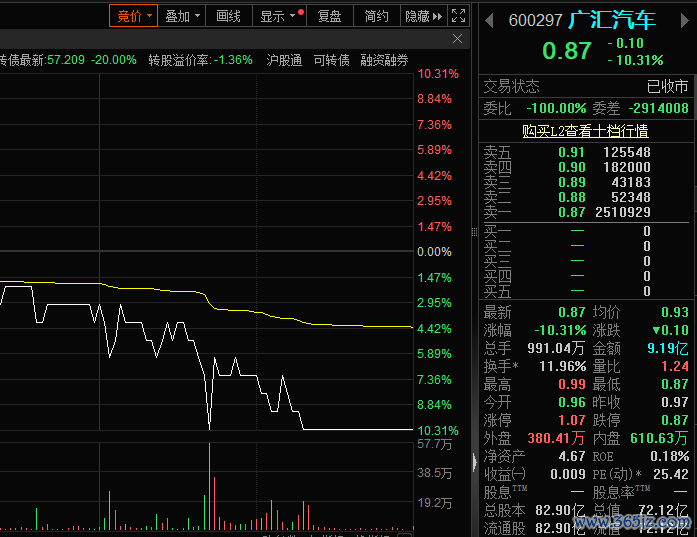Click the side panel collapse arrow handle
697x537 pixels.
[x=474, y=463]
